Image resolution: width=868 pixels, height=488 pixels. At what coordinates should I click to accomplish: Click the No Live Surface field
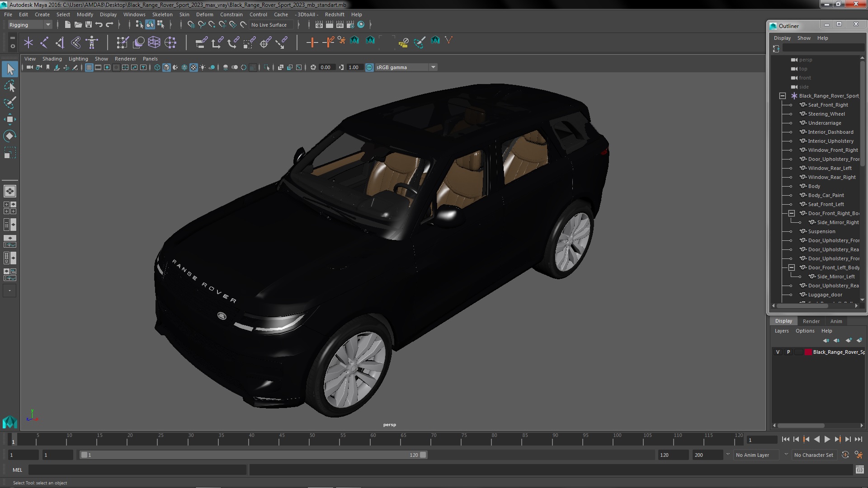coord(271,25)
